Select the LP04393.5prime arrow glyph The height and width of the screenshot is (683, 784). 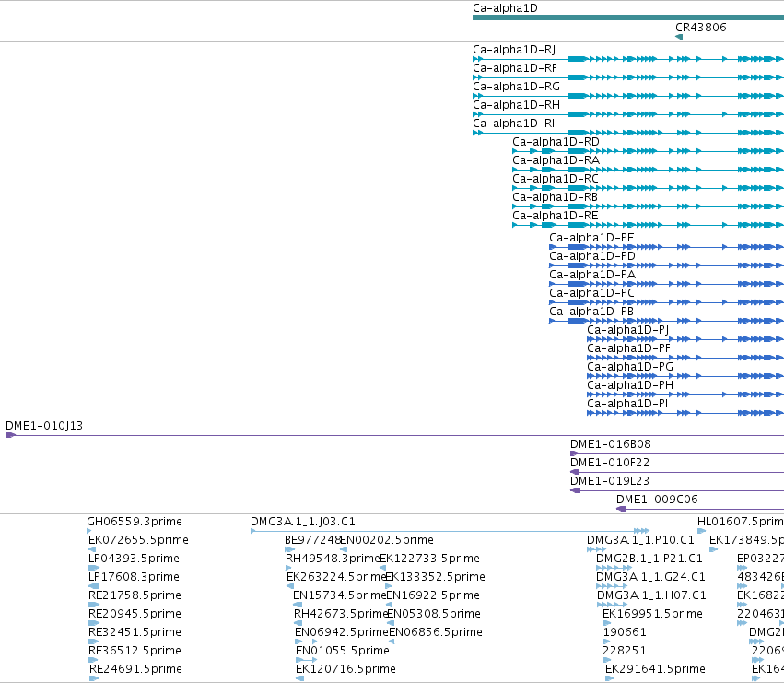93,569
